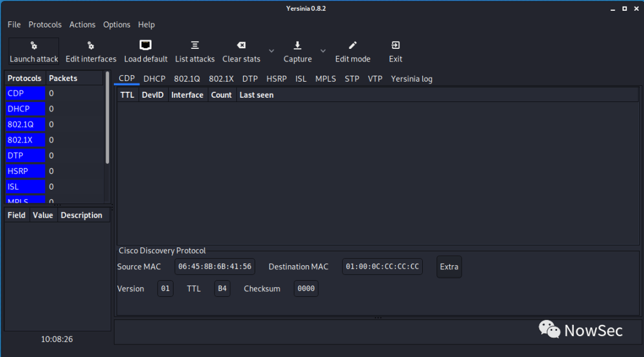644x357 pixels.
Task: Switch to the STP tab
Action: tap(352, 79)
